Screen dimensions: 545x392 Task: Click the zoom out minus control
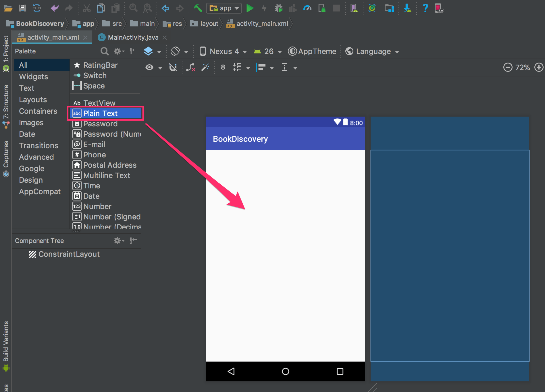click(x=508, y=67)
